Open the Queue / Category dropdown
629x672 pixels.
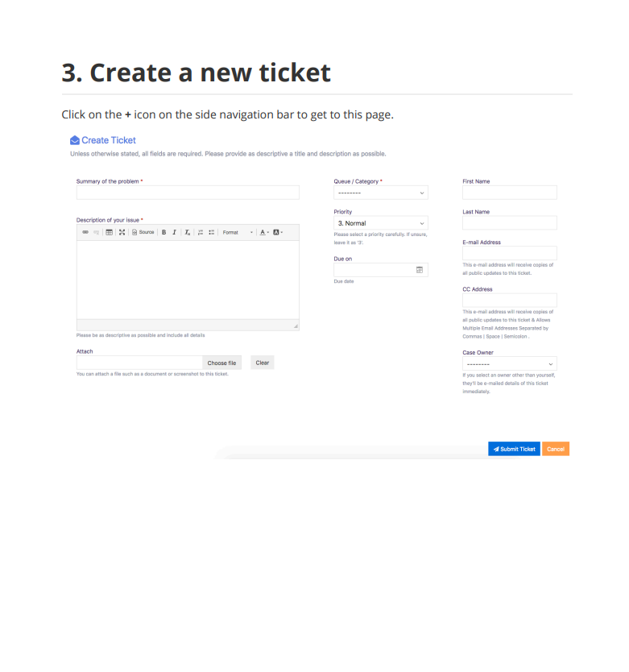[x=381, y=193]
